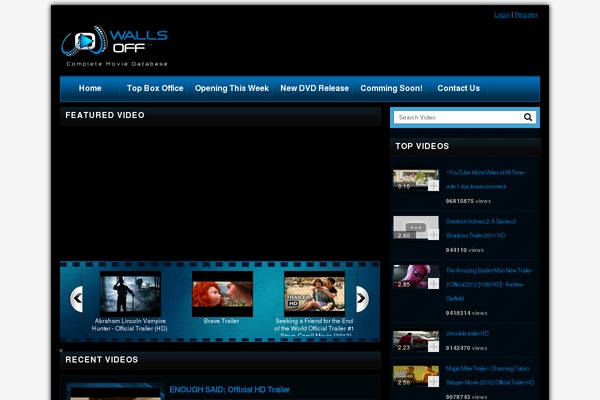Image resolution: width=600 pixels, height=400 pixels.
Task: Click Complete Movie Database tagline
Action: pos(117,64)
